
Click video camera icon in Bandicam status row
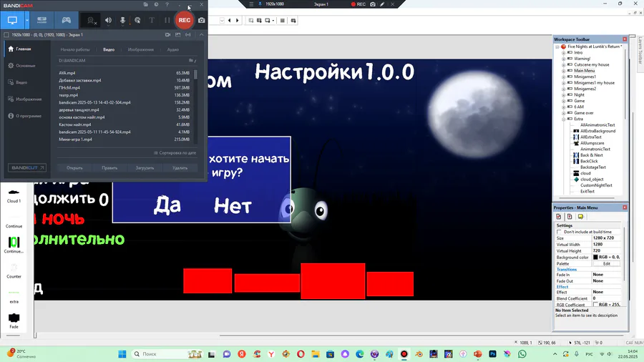pos(167,35)
